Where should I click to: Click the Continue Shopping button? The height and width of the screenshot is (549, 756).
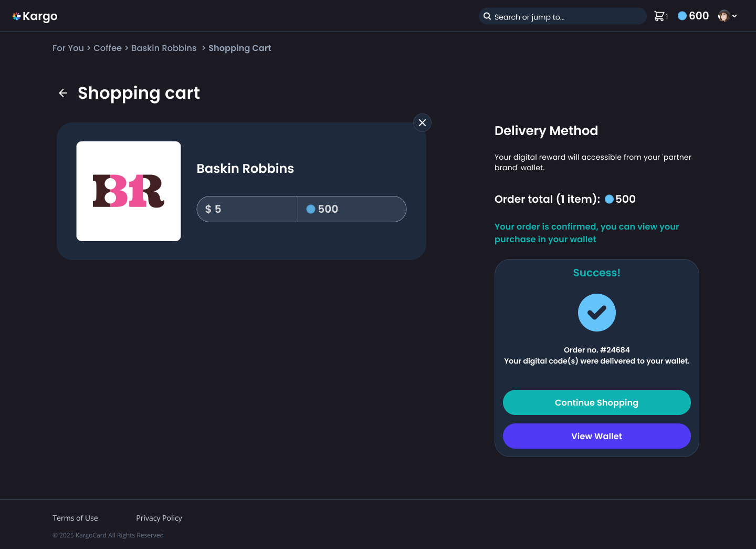(x=597, y=402)
